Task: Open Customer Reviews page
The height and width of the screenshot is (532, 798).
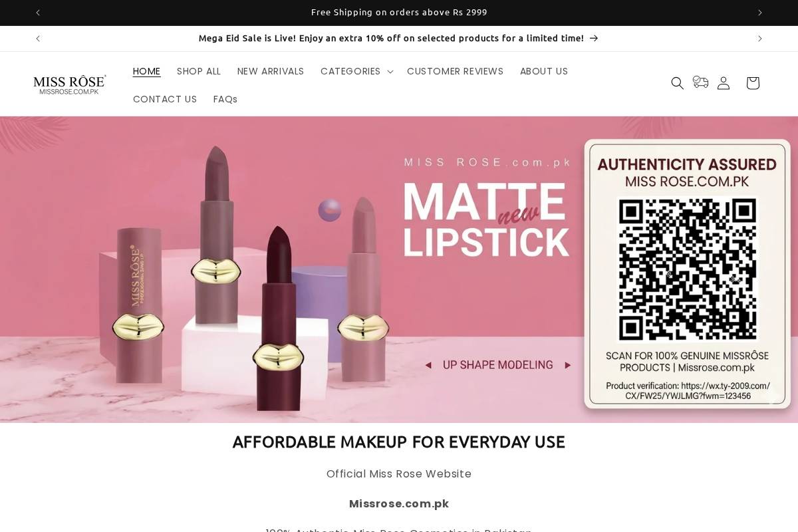Action: (455, 71)
